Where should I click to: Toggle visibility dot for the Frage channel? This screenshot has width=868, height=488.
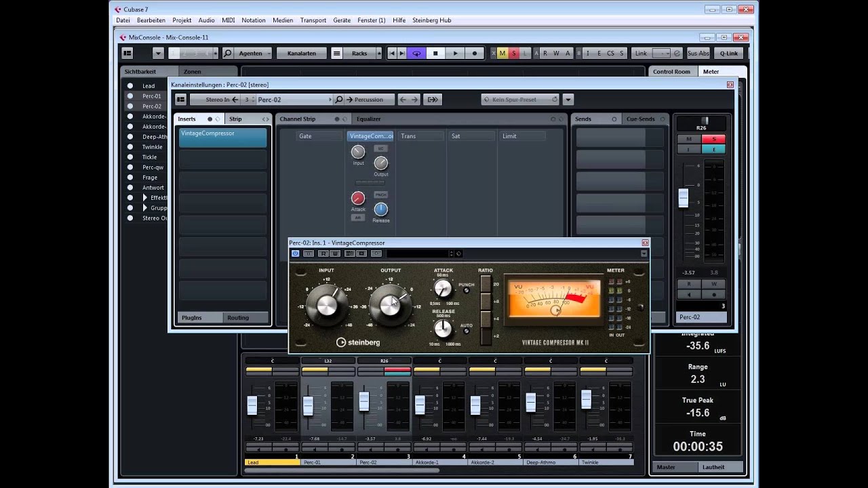click(130, 178)
